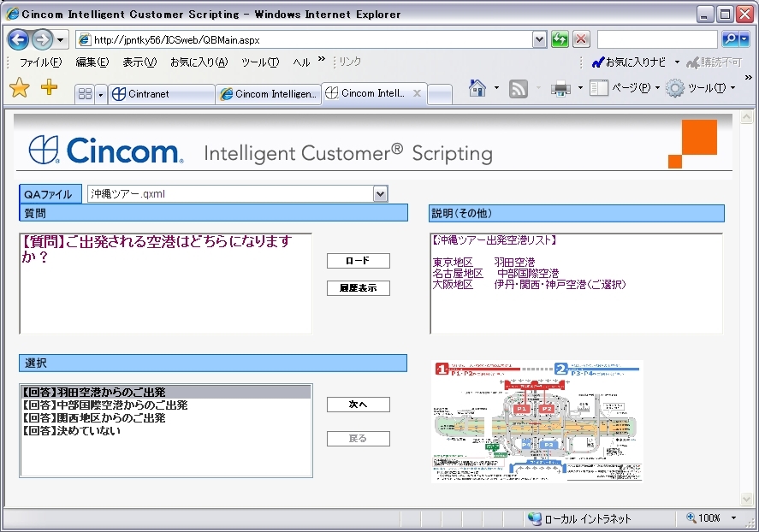Click the ローカル イントラネット zone indicator
This screenshot has height=532, width=759.
coord(579,518)
